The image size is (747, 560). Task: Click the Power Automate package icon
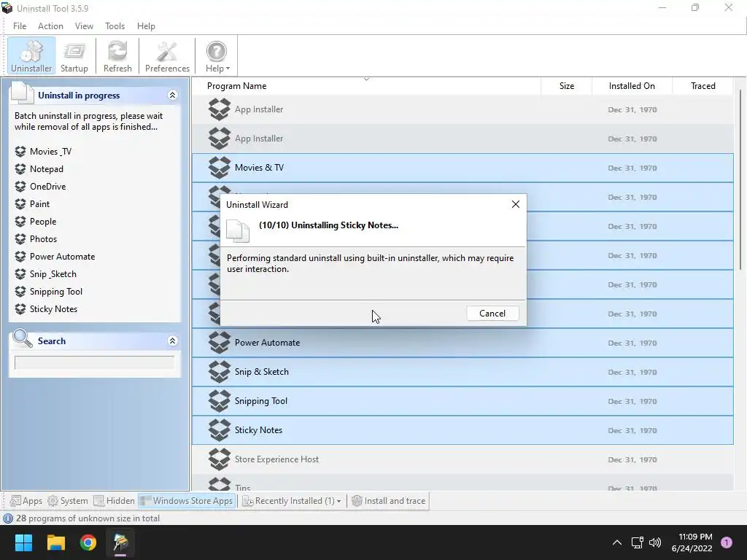(x=219, y=343)
